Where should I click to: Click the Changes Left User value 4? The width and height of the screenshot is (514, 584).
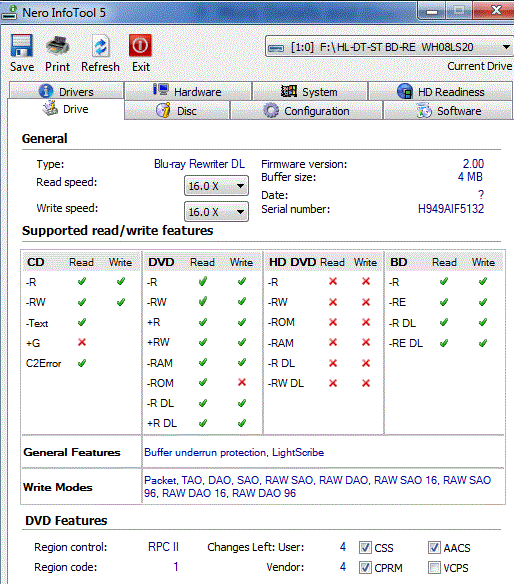(x=343, y=547)
